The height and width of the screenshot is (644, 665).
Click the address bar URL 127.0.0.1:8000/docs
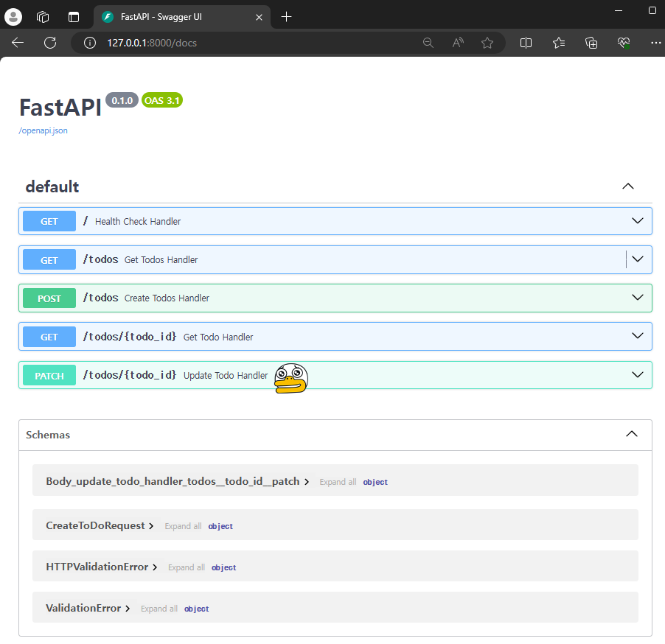click(152, 43)
